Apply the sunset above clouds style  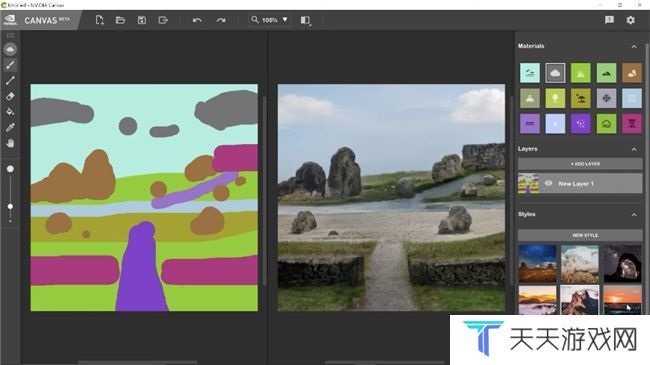[537, 300]
